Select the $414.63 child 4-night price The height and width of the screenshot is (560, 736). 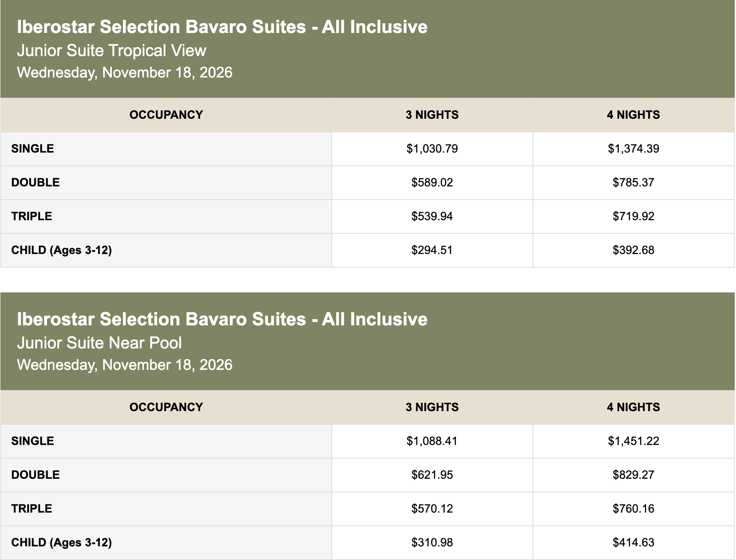pyautogui.click(x=633, y=542)
